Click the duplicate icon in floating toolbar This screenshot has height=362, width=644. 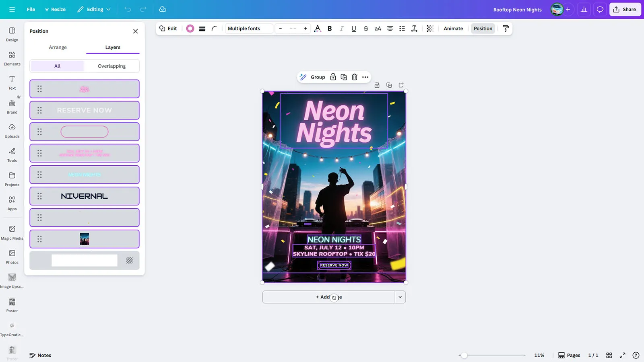(344, 77)
